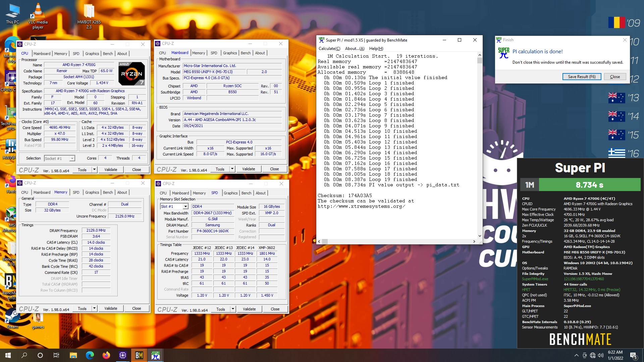644x362 pixels.
Task: Open the network tray icon
Action: pos(593,355)
